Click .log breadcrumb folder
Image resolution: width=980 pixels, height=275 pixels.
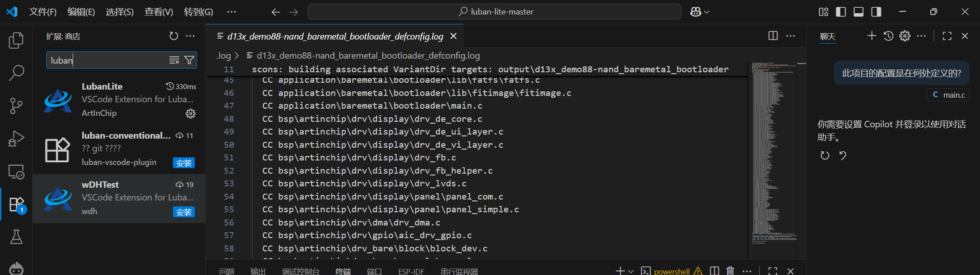[x=224, y=55]
